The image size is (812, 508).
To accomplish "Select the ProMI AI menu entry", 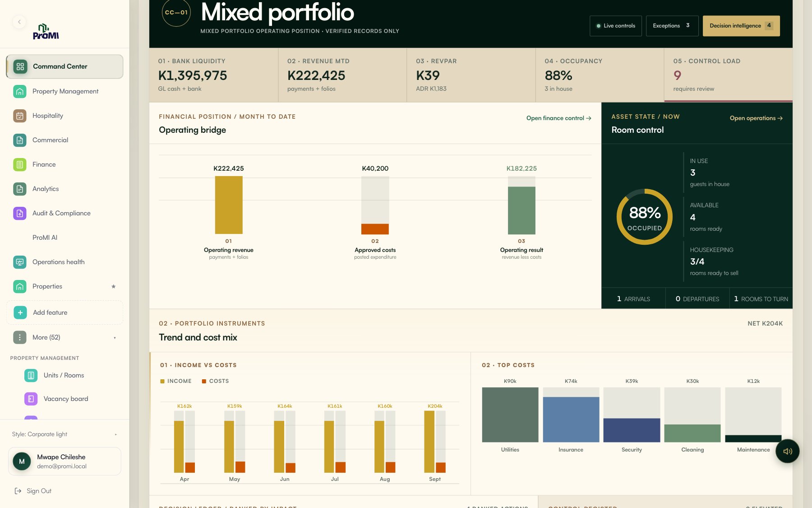I will [65, 238].
